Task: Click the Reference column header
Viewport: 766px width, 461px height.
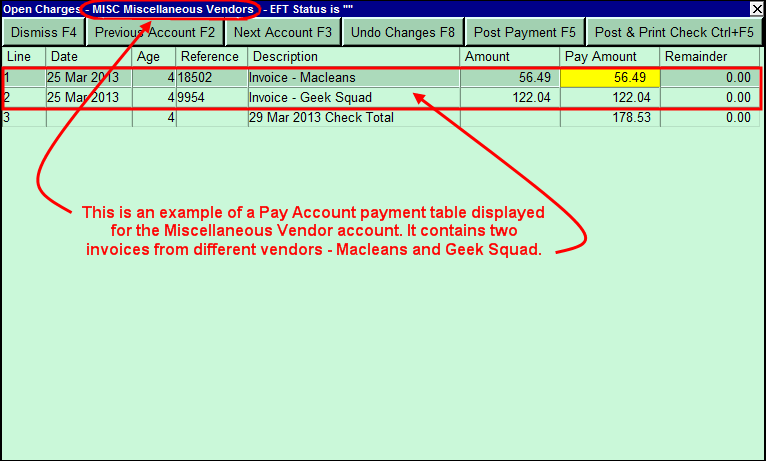Action: tap(211, 57)
